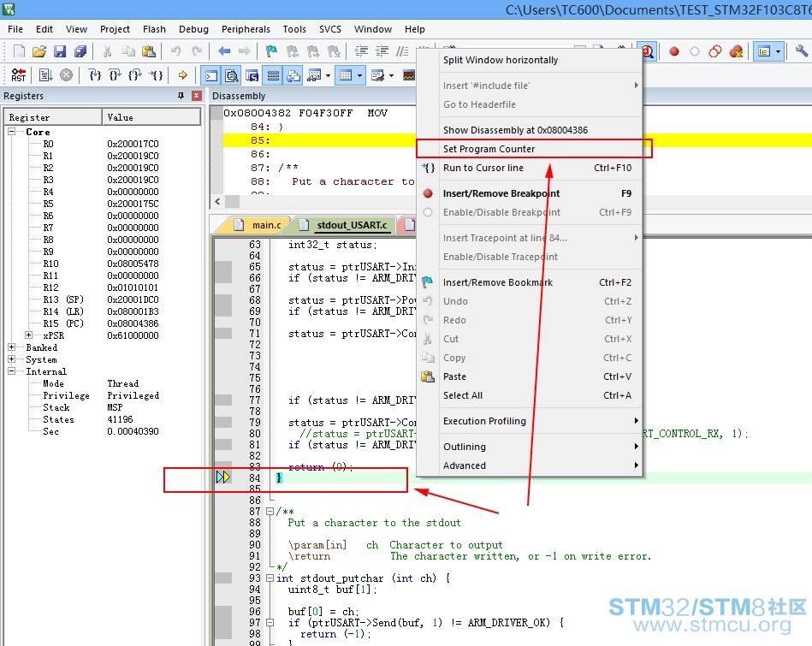This screenshot has width=812, height=646.
Task: Collapse the Core register group
Action: 11,132
